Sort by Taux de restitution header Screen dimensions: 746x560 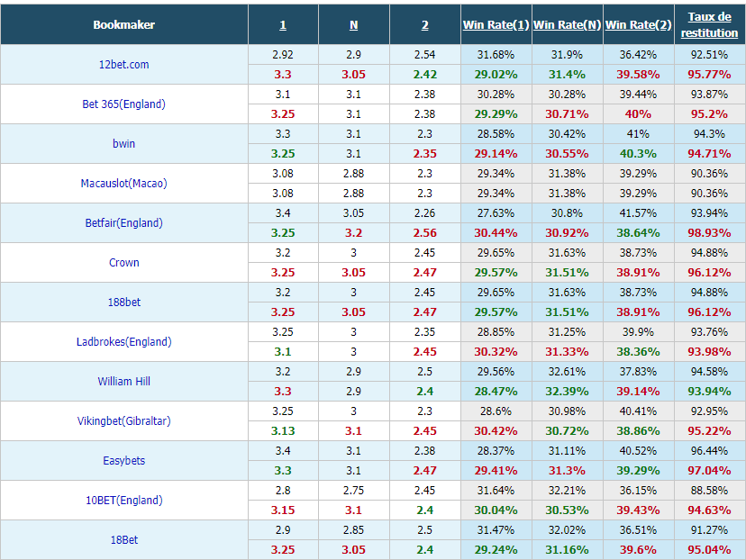pyautogui.click(x=709, y=24)
